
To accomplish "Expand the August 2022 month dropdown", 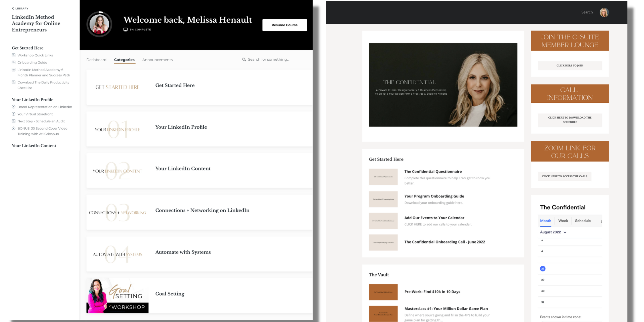I will click(565, 232).
